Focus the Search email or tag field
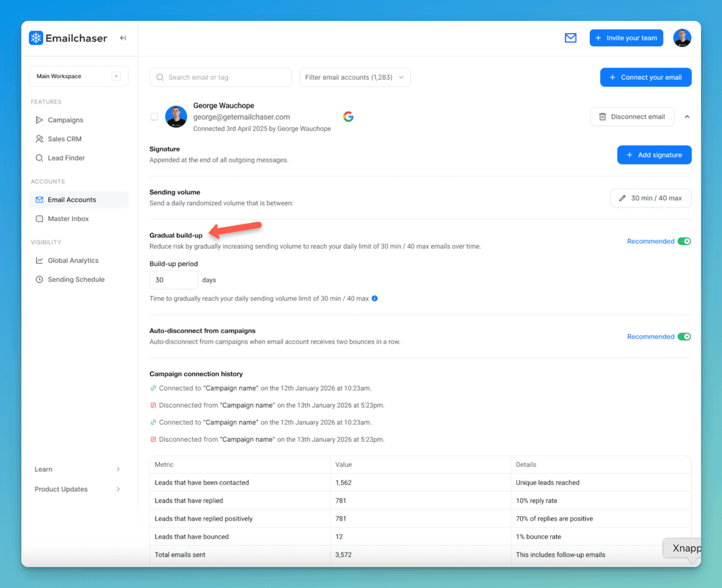The height and width of the screenshot is (588, 722). point(221,77)
